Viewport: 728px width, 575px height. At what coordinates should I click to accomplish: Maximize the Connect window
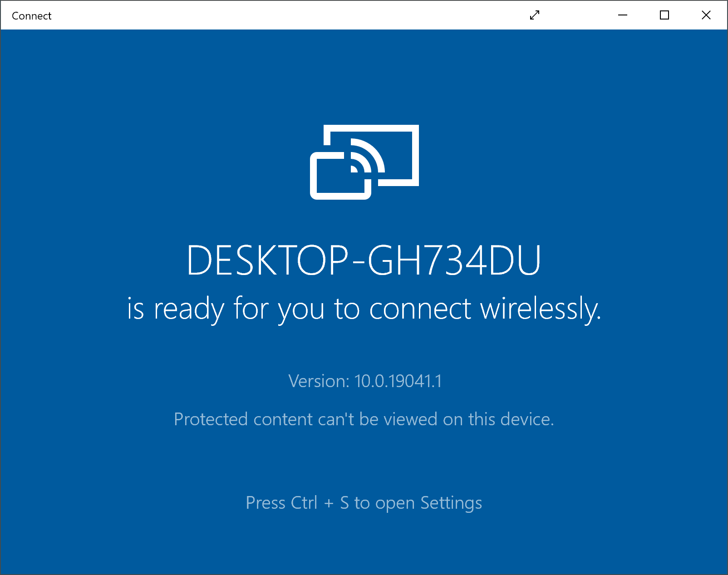(664, 15)
